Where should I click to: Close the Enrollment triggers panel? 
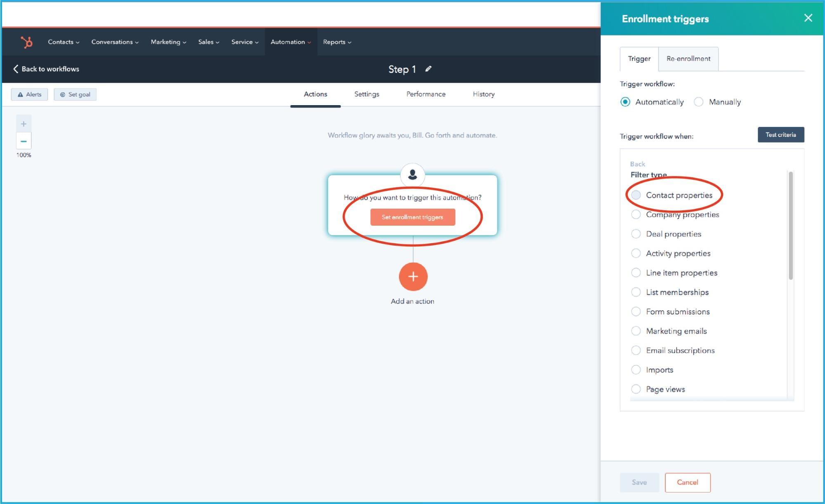[x=808, y=18]
